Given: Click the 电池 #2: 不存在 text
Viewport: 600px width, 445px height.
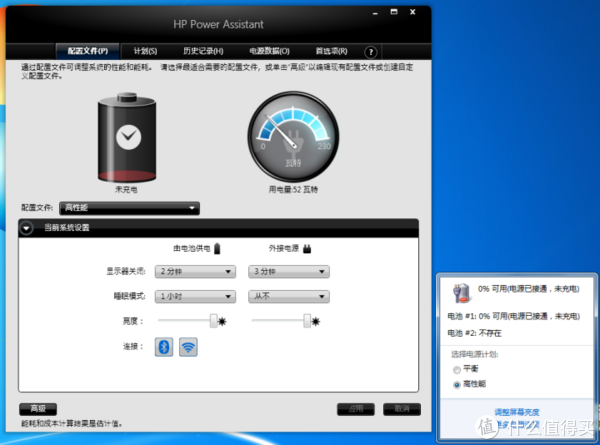Looking at the screenshot, I should coord(474,333).
